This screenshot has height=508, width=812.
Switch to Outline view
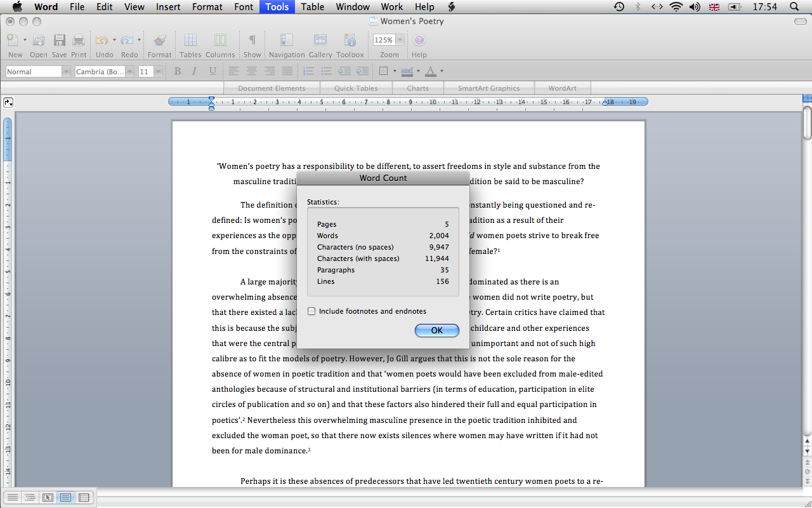coord(29,497)
